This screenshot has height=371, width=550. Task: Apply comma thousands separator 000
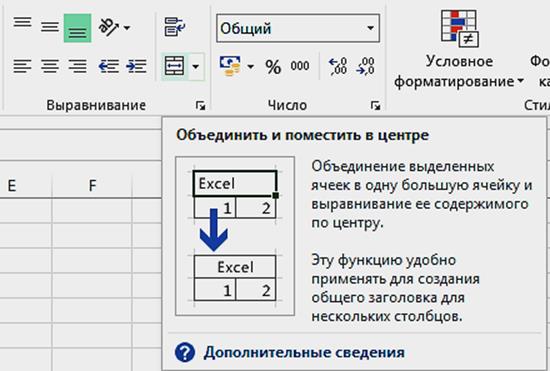(x=300, y=66)
